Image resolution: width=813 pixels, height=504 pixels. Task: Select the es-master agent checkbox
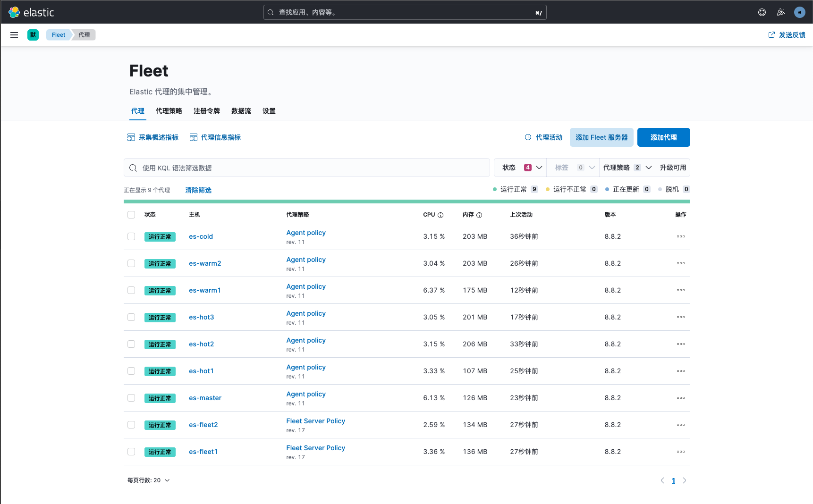pyautogui.click(x=131, y=398)
